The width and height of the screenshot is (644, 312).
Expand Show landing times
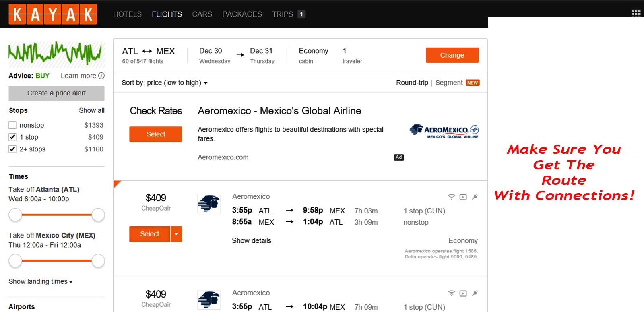click(41, 281)
